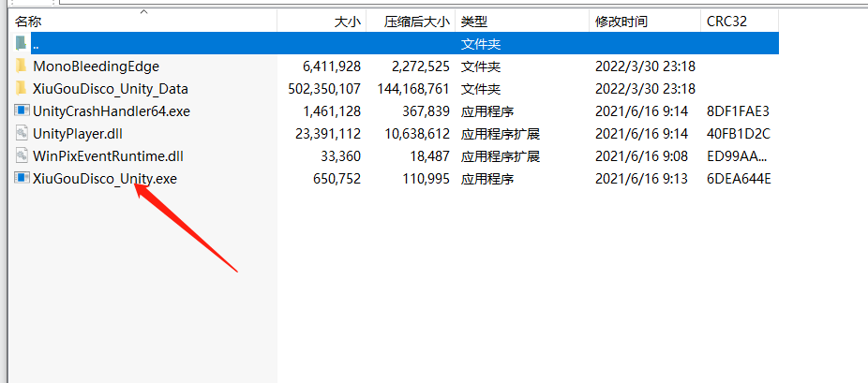Click compressed size 144,168,761

point(413,89)
